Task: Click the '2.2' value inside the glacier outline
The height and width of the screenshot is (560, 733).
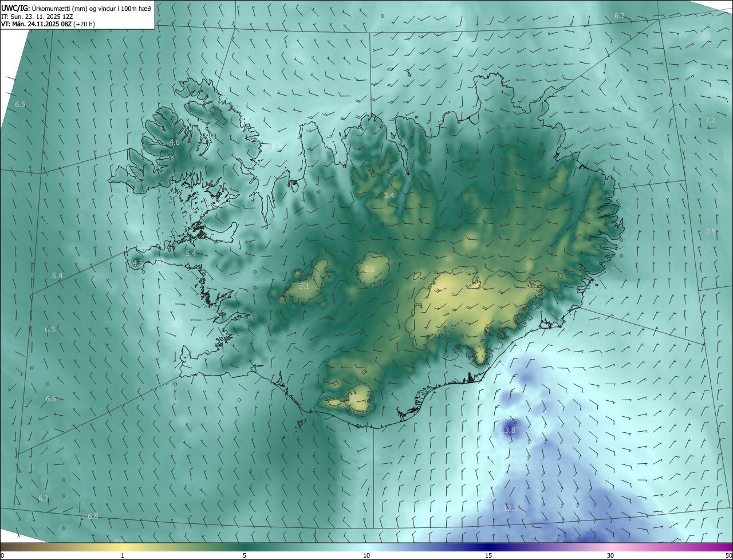Action: coord(369,269)
